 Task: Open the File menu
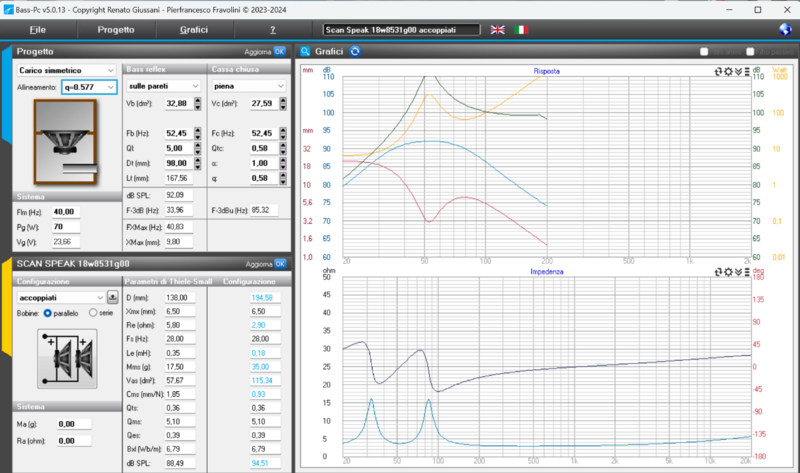(x=38, y=30)
